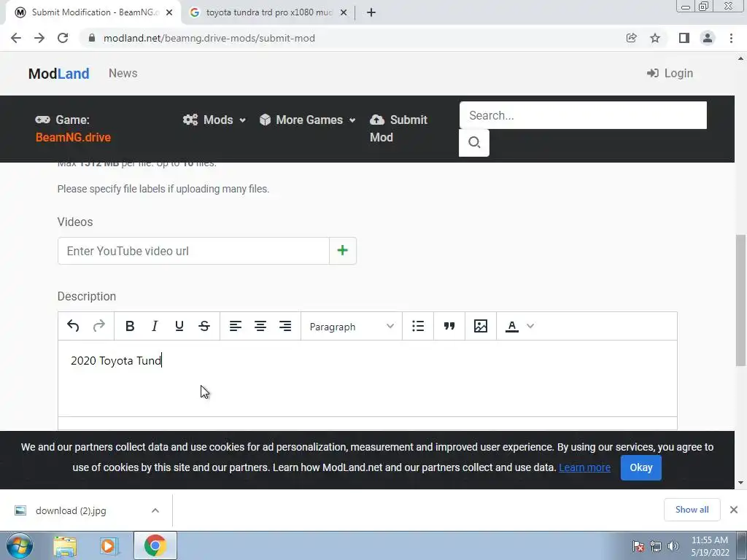Image resolution: width=747 pixels, height=560 pixels.
Task: Bookmark this page with star icon
Action: coord(655,38)
